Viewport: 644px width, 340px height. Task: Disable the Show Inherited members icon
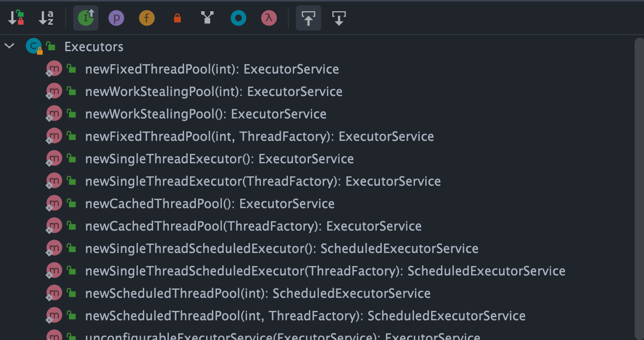(x=85, y=18)
